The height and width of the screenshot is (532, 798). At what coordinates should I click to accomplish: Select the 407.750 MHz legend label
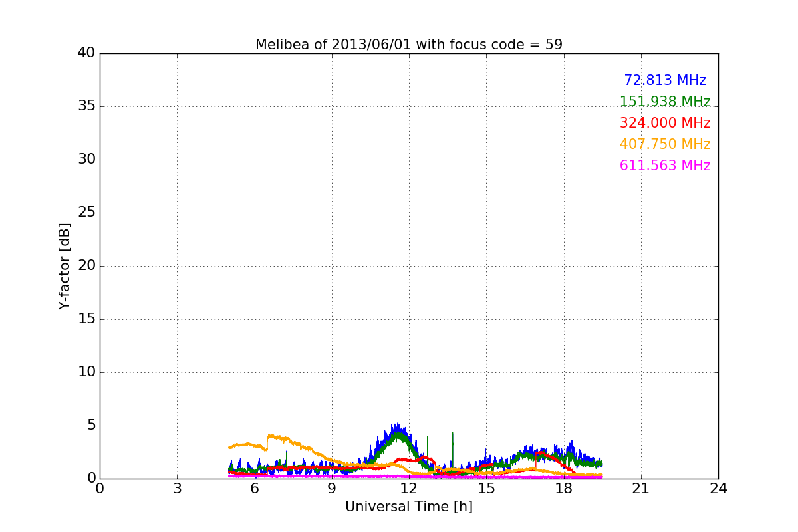coord(665,144)
